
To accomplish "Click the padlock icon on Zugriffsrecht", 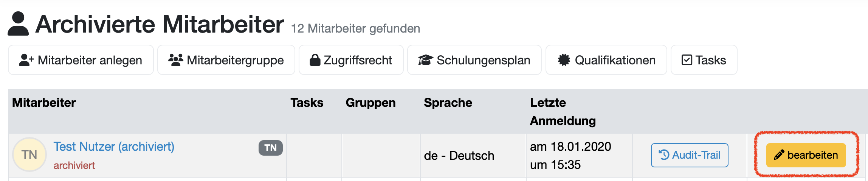I will click(x=315, y=60).
